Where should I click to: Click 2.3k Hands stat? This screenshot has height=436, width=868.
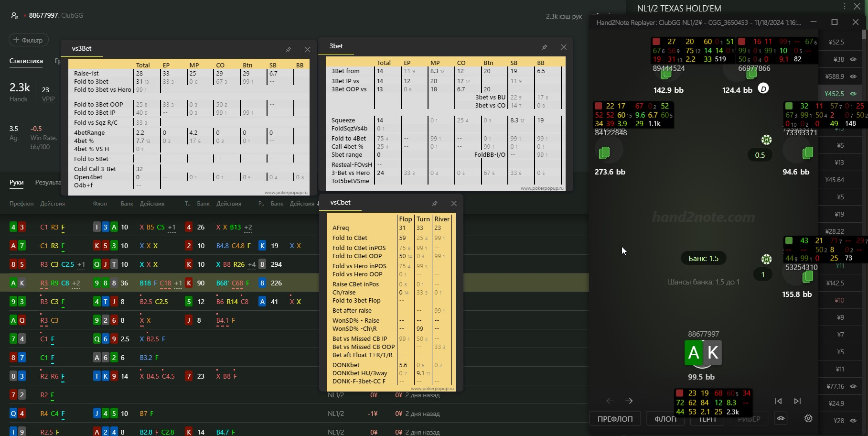(x=20, y=92)
